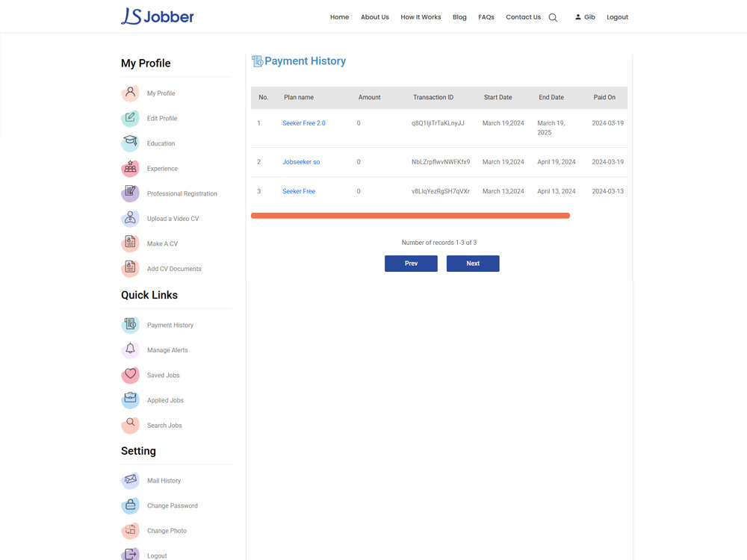The width and height of the screenshot is (747, 560).
Task: Click the Change Photo icon
Action: coord(130,530)
